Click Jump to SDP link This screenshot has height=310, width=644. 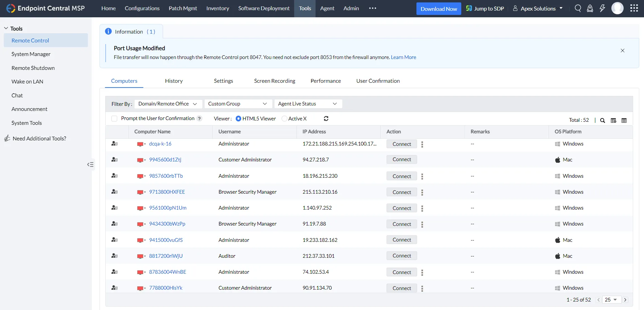[485, 8]
